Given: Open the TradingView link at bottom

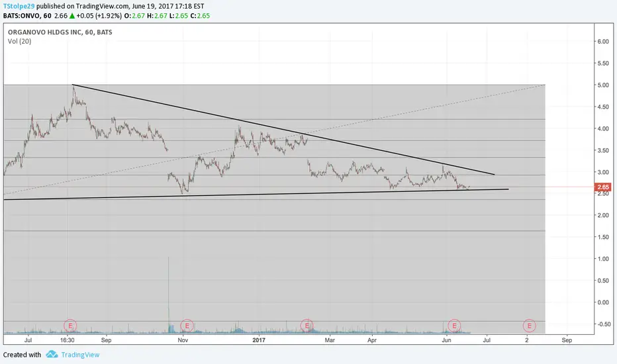Looking at the screenshot, I should [x=80, y=355].
